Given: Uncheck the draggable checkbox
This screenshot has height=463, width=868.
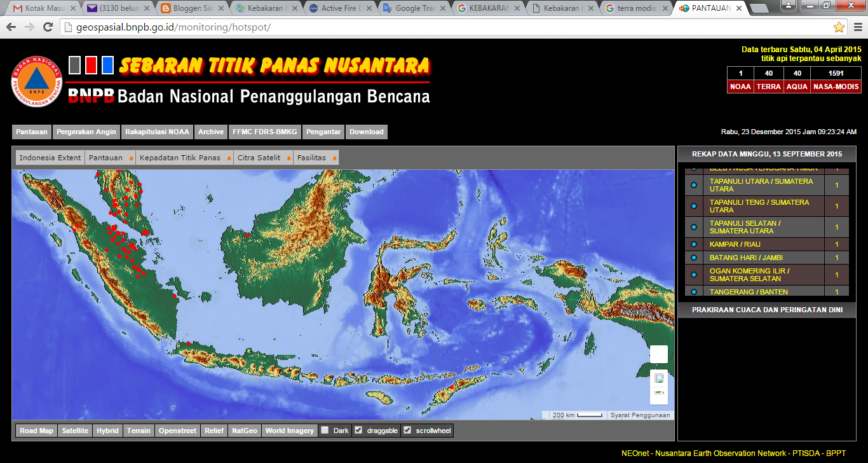Looking at the screenshot, I should [x=358, y=430].
